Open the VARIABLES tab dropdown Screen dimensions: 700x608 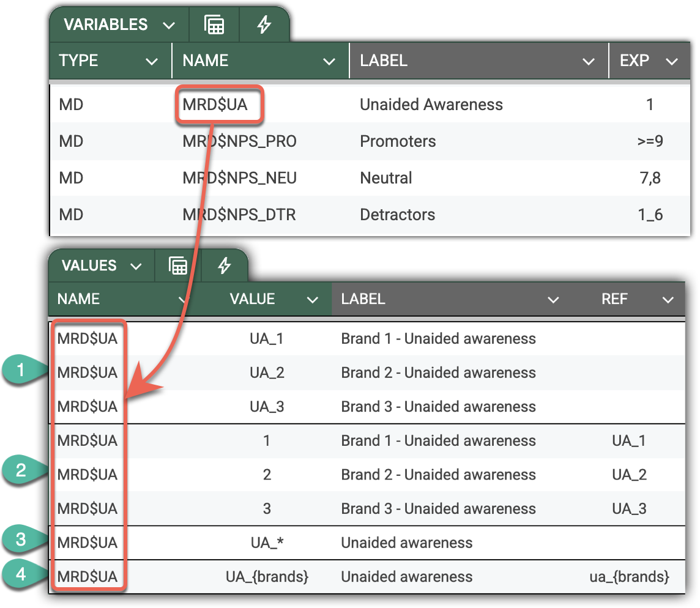[168, 26]
